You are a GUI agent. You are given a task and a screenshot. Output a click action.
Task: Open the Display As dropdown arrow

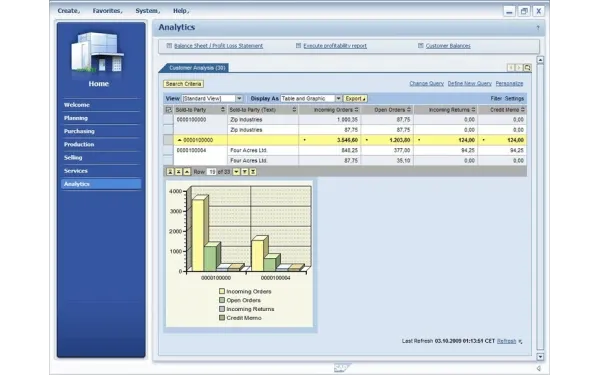[338, 99]
